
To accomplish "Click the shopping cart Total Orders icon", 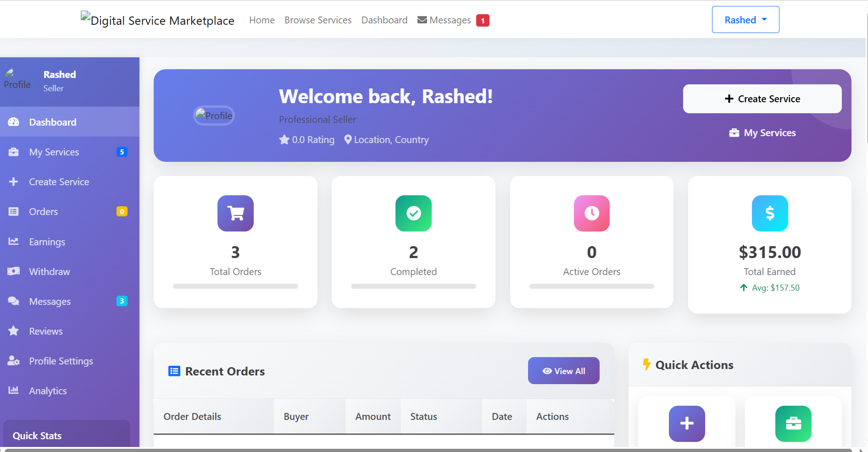I will click(x=235, y=213).
